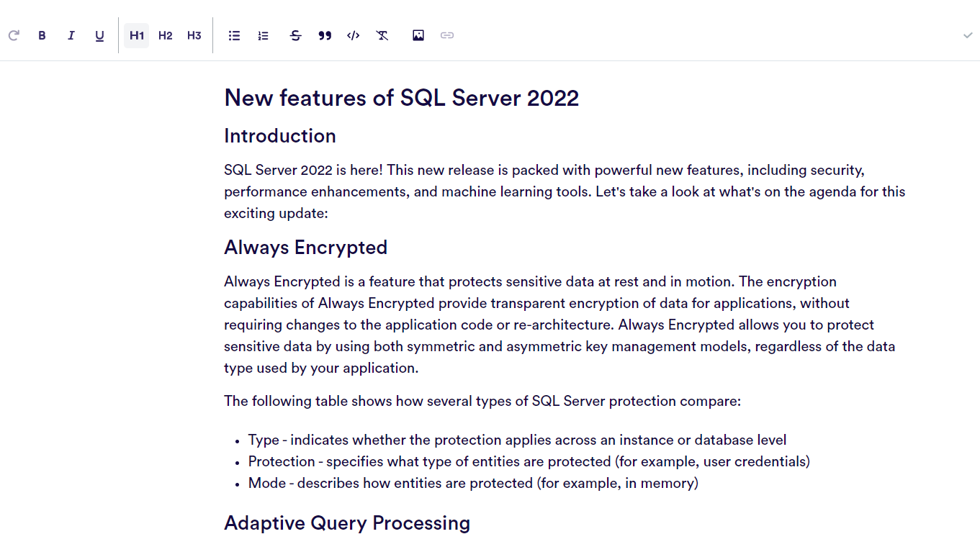980x534 pixels.
Task: Toggle bold formatting
Action: (42, 35)
